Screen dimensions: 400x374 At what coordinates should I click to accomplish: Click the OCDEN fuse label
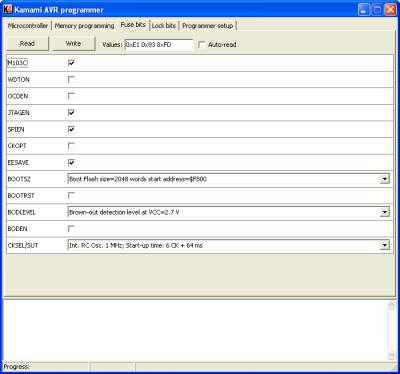tap(18, 96)
